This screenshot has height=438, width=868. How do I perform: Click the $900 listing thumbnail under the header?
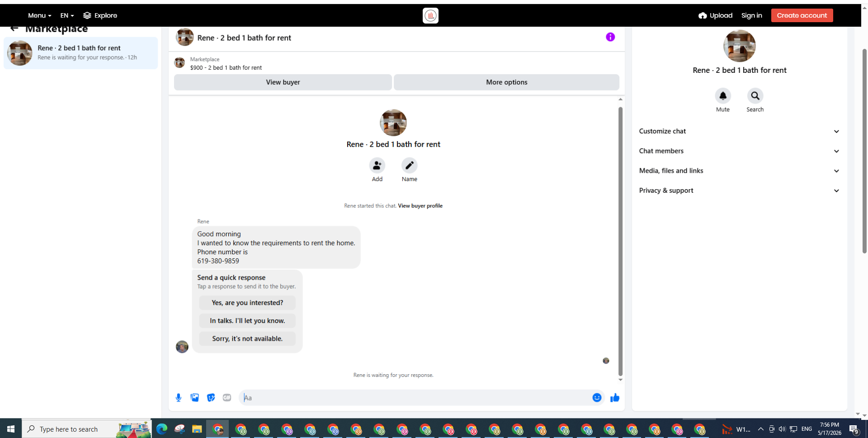[179, 62]
